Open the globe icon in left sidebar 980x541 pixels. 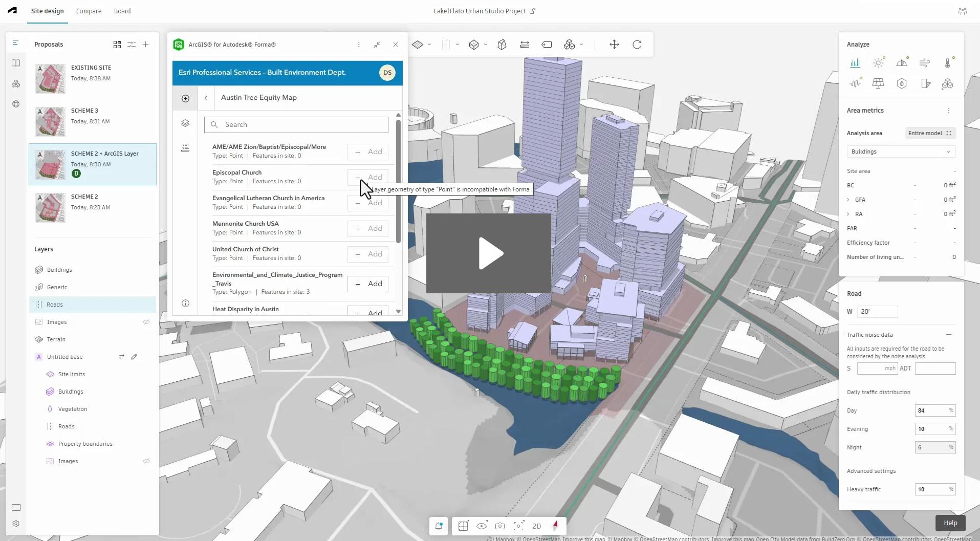(x=16, y=104)
